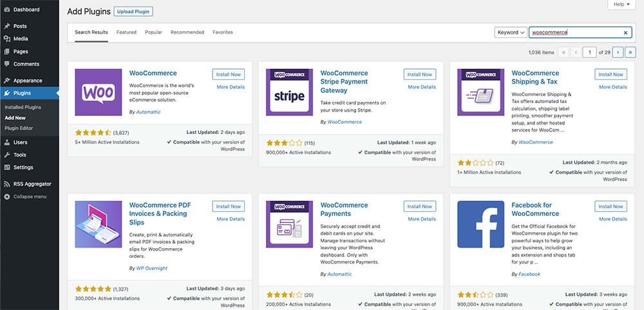Click the WooCommerce purple Woo plugin icon
This screenshot has height=310, width=644.
click(98, 92)
